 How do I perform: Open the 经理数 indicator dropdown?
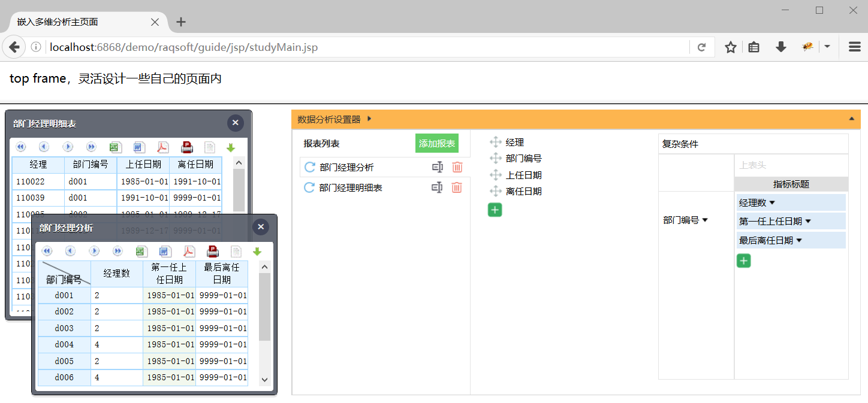[x=772, y=203]
